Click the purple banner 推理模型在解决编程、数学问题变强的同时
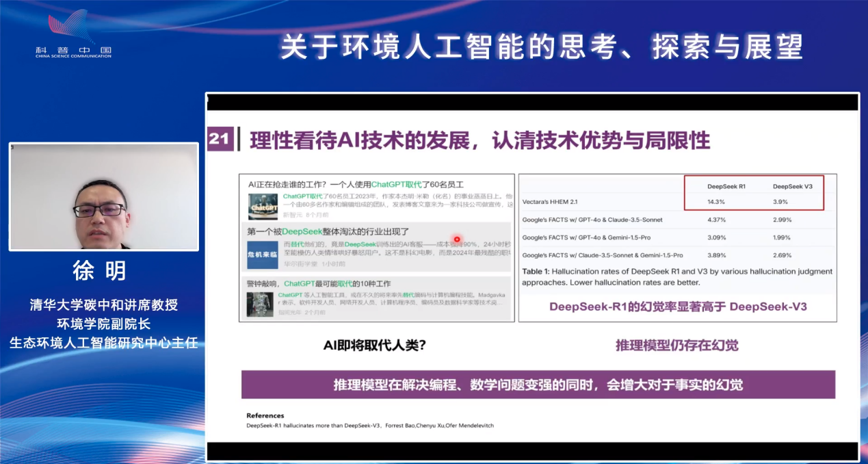This screenshot has width=868, height=464. (538, 385)
